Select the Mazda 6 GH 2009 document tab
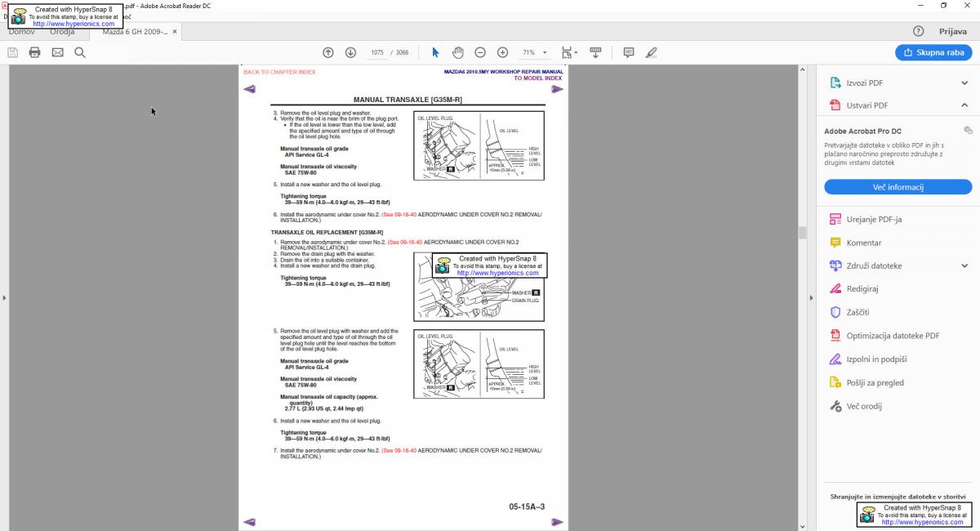This screenshot has width=980, height=531. pos(135,32)
